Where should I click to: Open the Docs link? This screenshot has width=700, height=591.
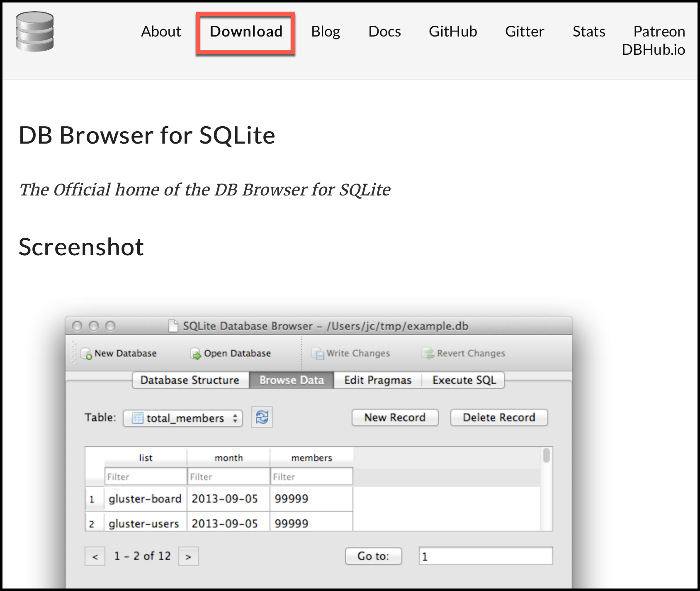pyautogui.click(x=384, y=32)
